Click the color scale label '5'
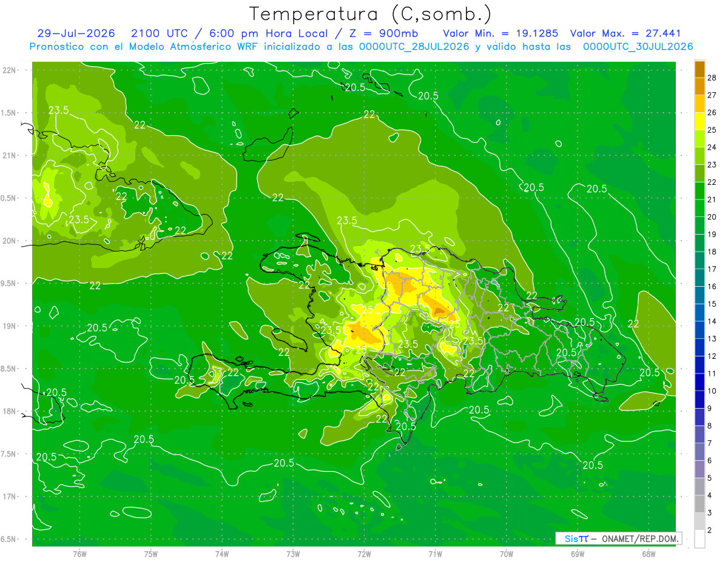 click(710, 478)
